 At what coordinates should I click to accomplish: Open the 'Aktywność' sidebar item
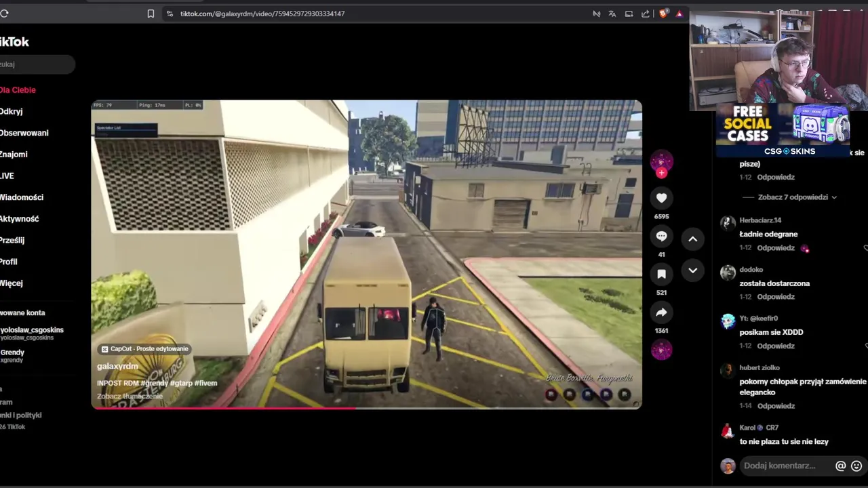20,219
